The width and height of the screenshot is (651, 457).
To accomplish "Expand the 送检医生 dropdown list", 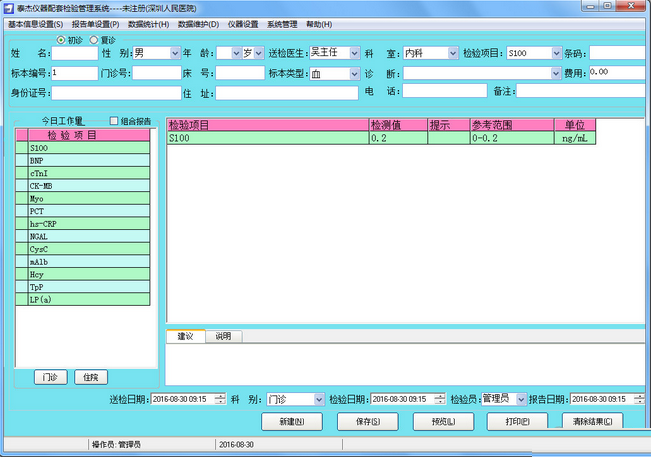I will 354,53.
